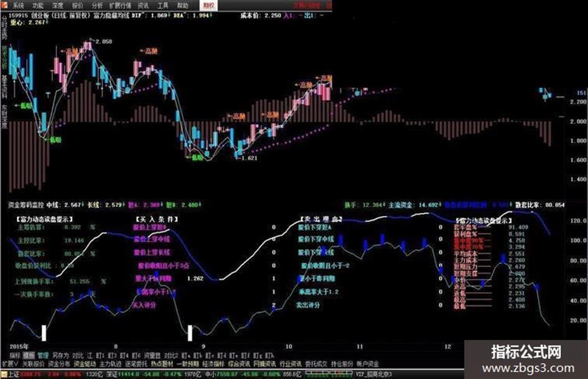Screen dimensions: 588x379
Task: Open the 委托成交 tab
Action: click(316, 363)
